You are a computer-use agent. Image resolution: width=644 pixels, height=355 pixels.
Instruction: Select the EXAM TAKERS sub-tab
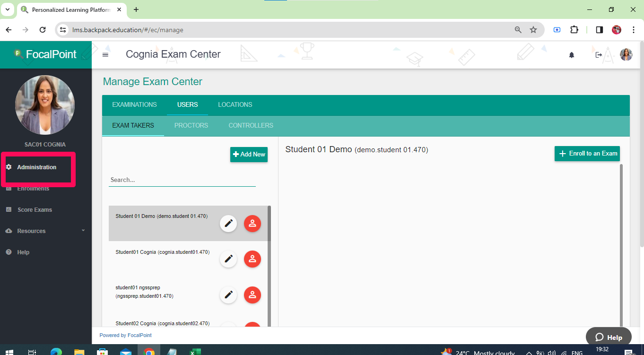click(133, 125)
